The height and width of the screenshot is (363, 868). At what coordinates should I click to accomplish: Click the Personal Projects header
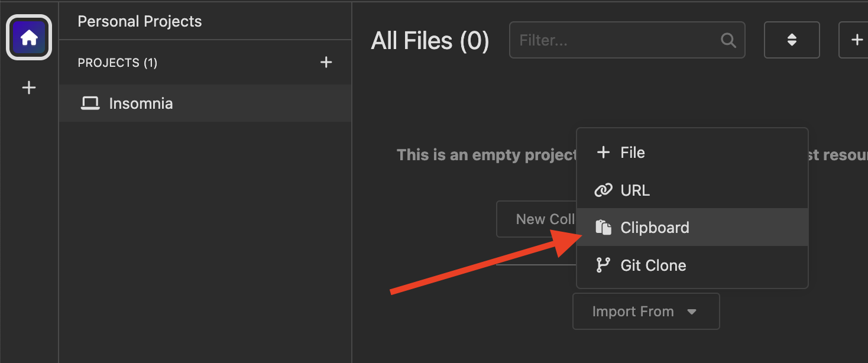[140, 21]
